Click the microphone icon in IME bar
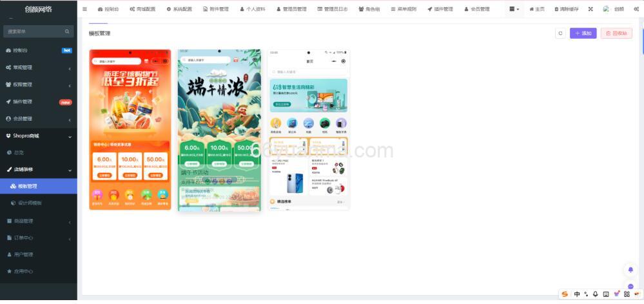Image resolution: width=644 pixels, height=304 pixels. (596, 294)
